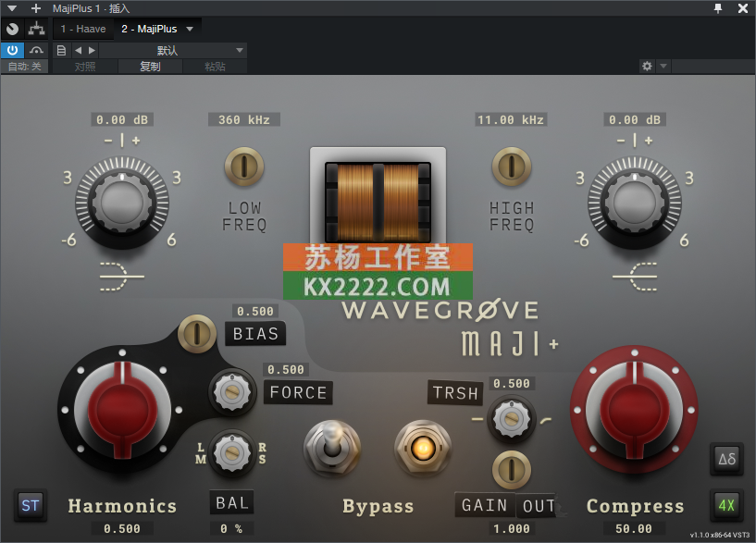Select the 2 - MajiPlus insert tab
Viewport: 756px width, 543px height.
click(149, 29)
